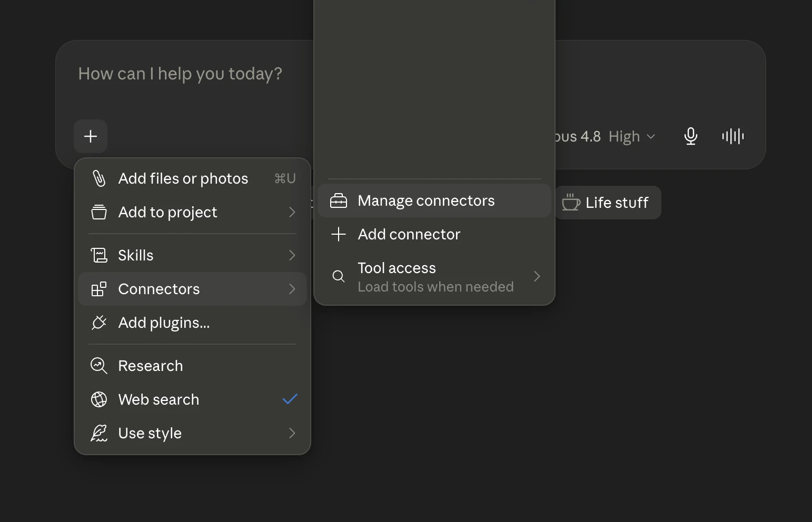Click the Use style feather icon
This screenshot has width=812, height=522.
coord(99,433)
